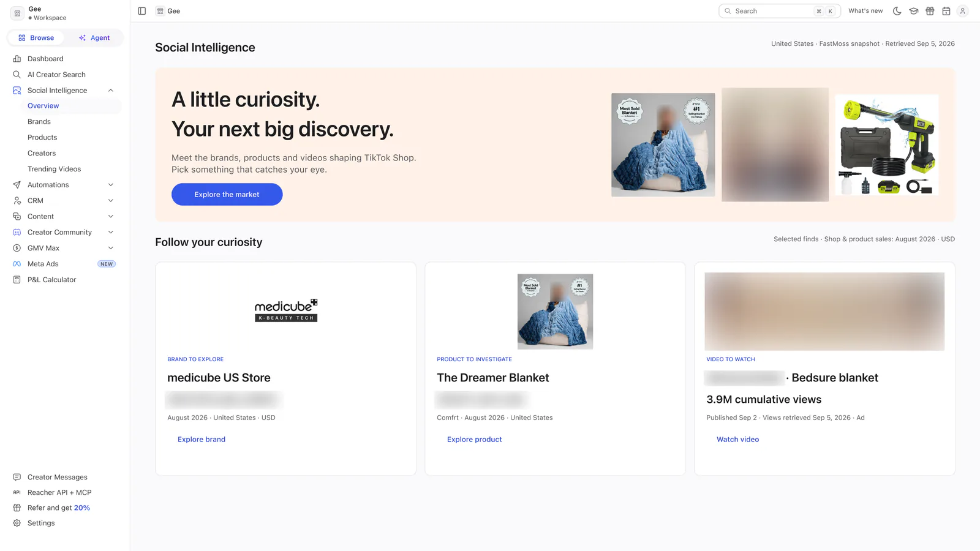This screenshot has width=980, height=551.
Task: Open the gift box rewards icon
Action: pos(930,11)
